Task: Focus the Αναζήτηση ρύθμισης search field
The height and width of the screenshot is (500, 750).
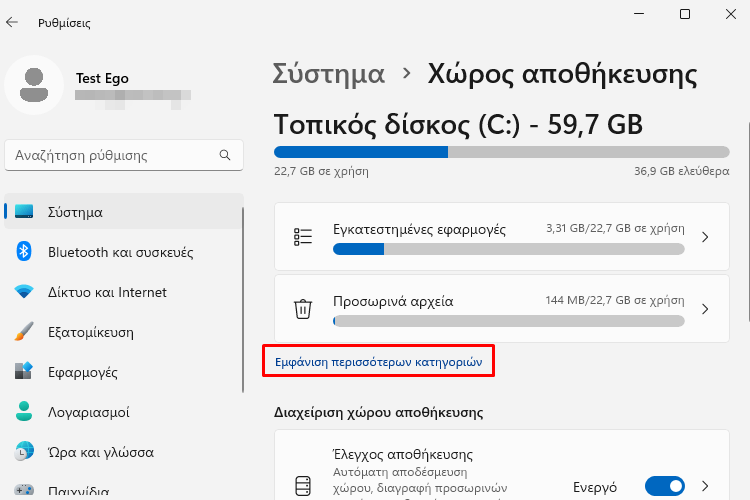Action: pyautogui.click(x=124, y=155)
